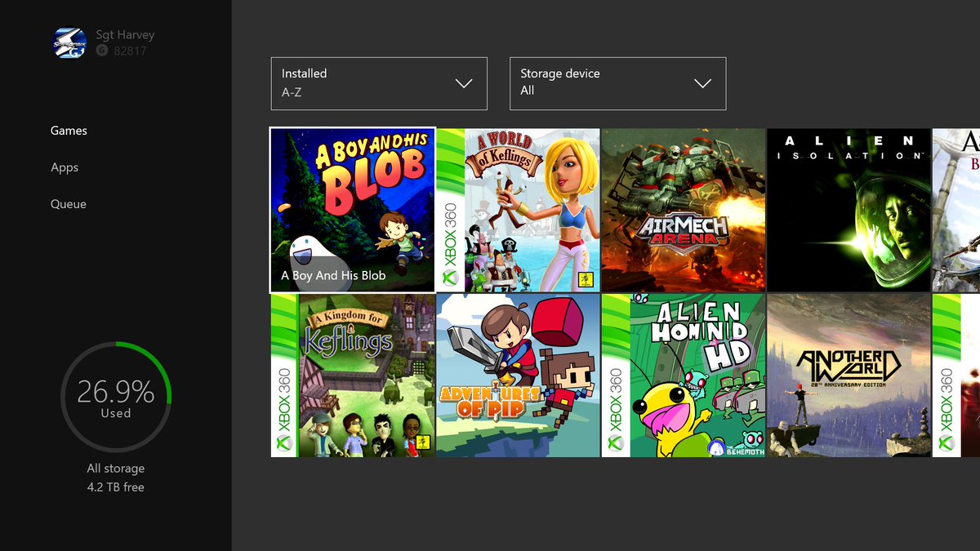The width and height of the screenshot is (980, 551).
Task: Select the Alien Isolation game tile
Action: pyautogui.click(x=849, y=210)
